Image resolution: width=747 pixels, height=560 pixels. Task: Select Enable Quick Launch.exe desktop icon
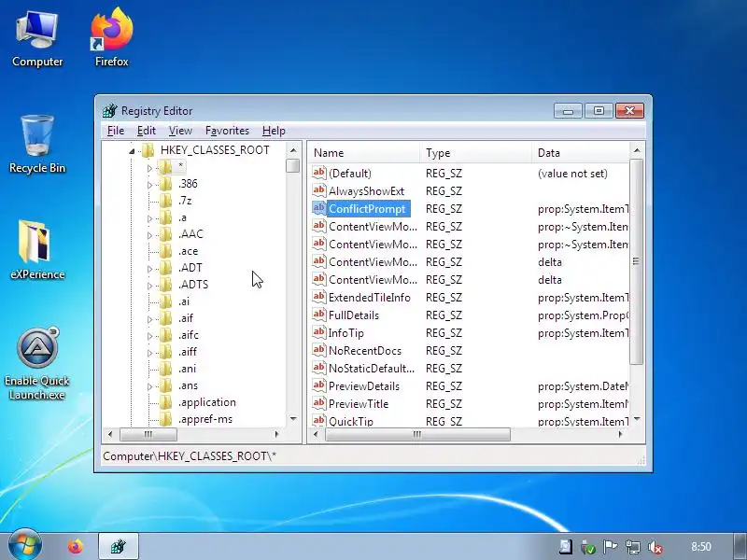point(37,363)
